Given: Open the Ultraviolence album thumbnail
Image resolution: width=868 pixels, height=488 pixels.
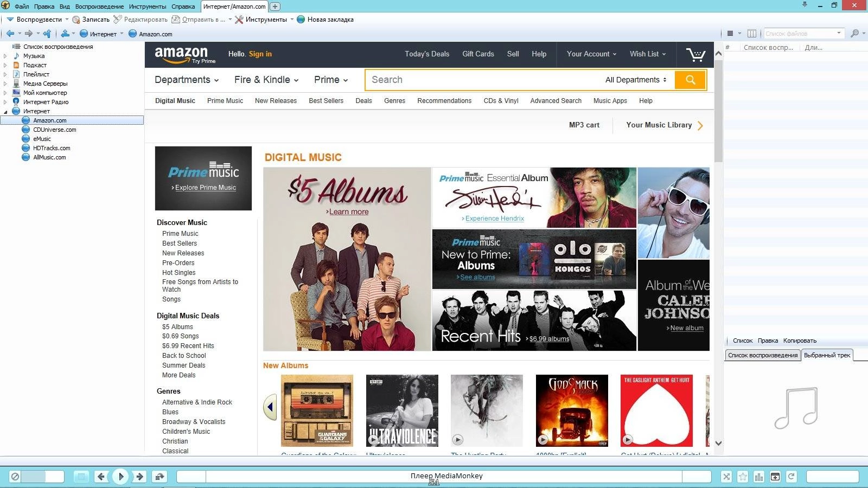Looking at the screenshot, I should [402, 410].
